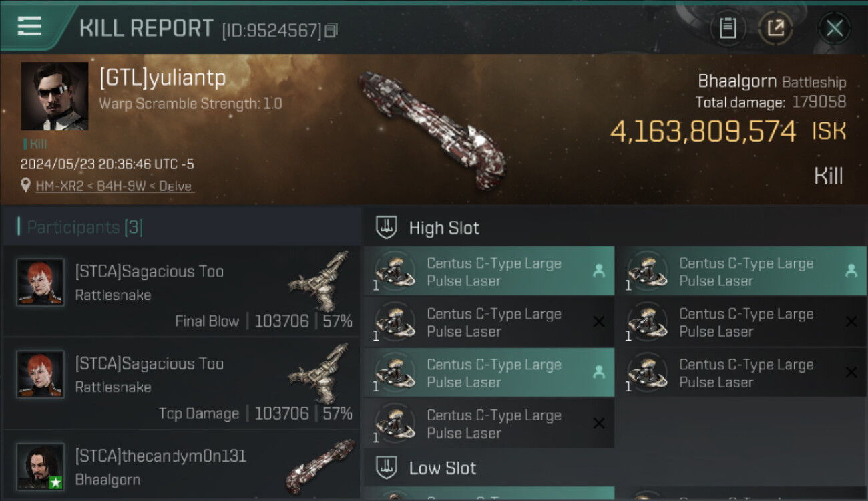Click the share kill report icon
Viewport: 868px width, 501px height.
point(776,28)
